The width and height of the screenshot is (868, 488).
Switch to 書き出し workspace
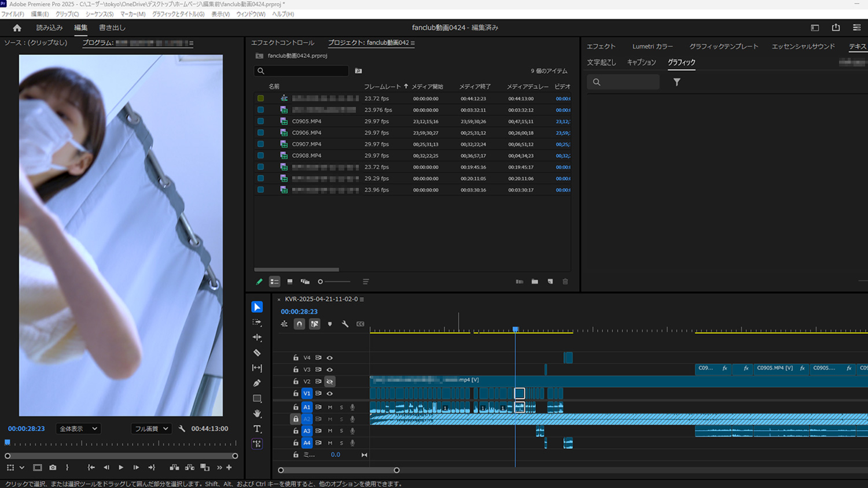(x=112, y=28)
